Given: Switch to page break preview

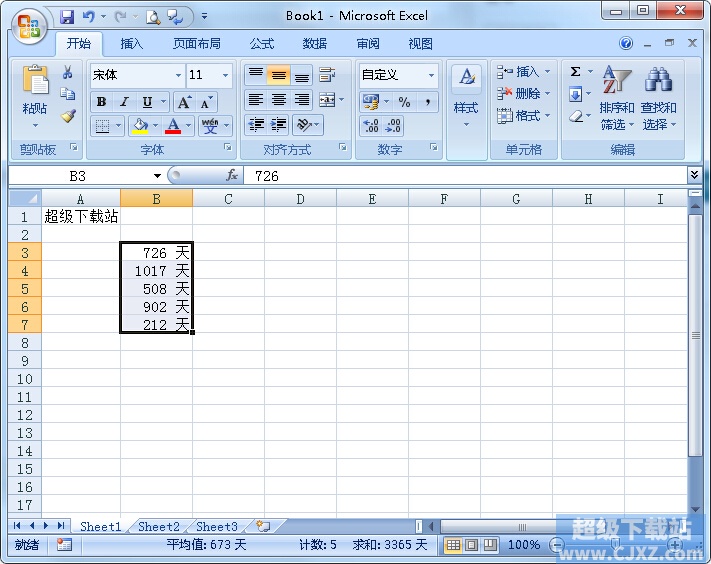Looking at the screenshot, I should [490, 545].
